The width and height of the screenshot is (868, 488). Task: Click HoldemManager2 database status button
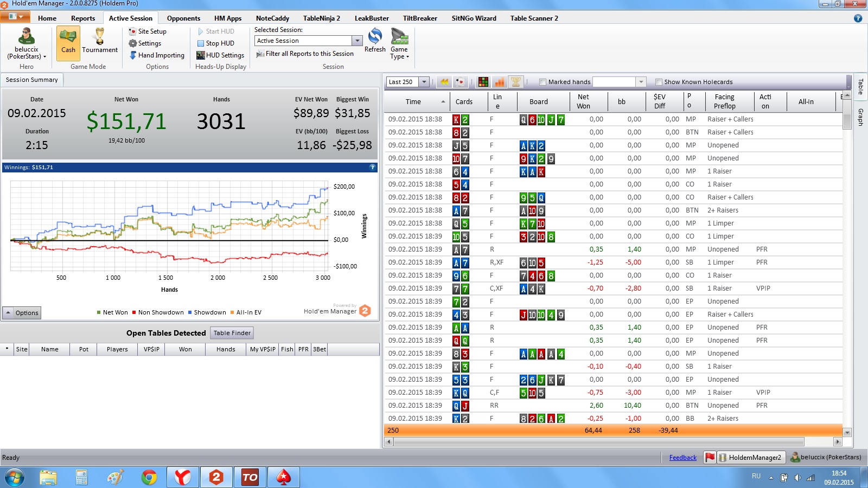[x=751, y=458]
